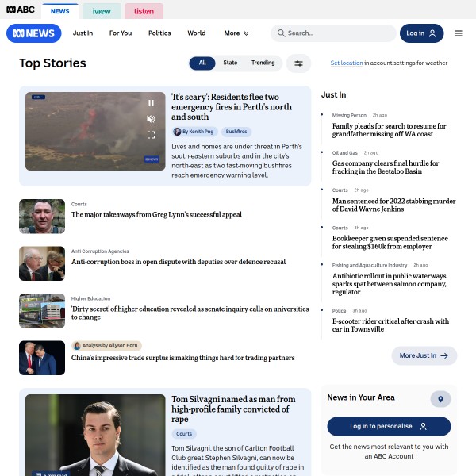The image size is (476, 476).
Task: Click the location pin icon
Action: [x=440, y=399]
